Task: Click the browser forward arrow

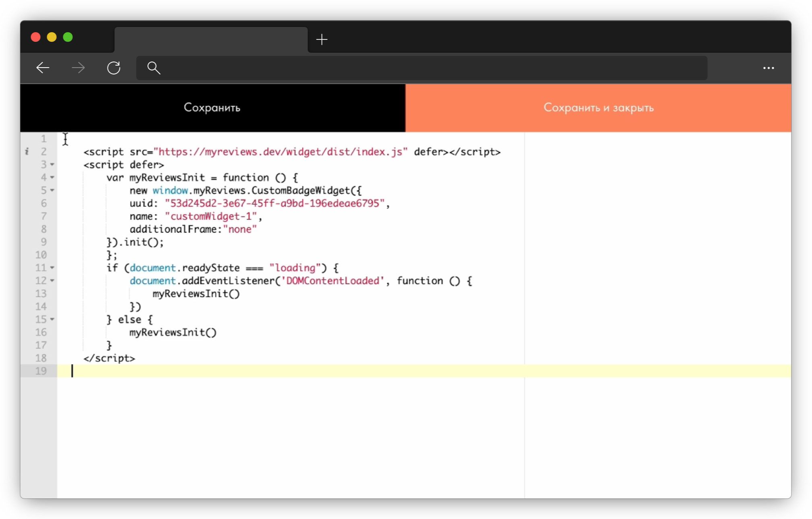Action: 78,68
